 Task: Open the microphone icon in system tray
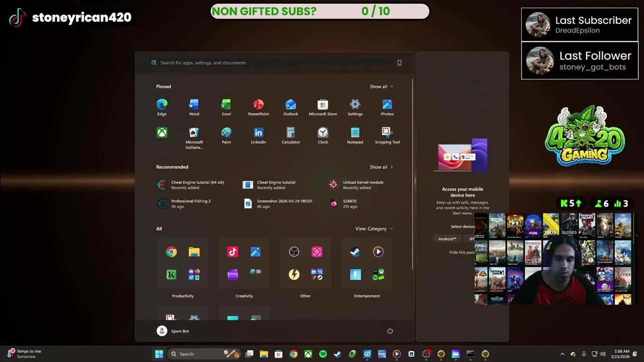(x=584, y=354)
